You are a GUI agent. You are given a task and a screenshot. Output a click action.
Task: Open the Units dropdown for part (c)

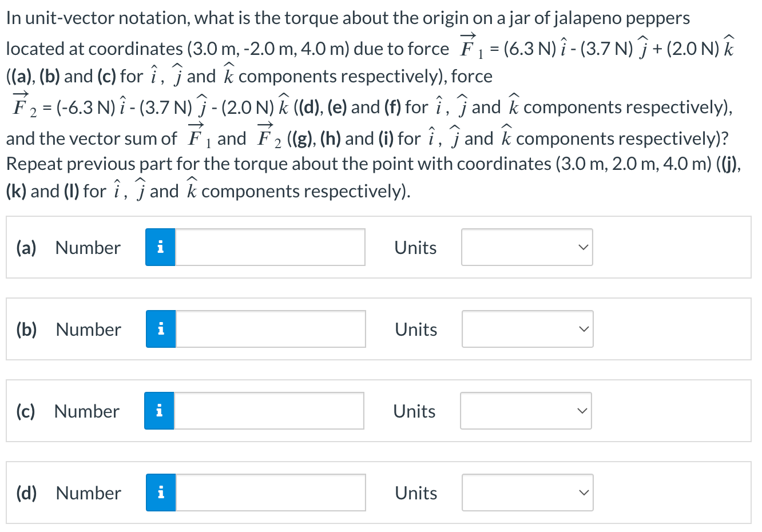[525, 411]
